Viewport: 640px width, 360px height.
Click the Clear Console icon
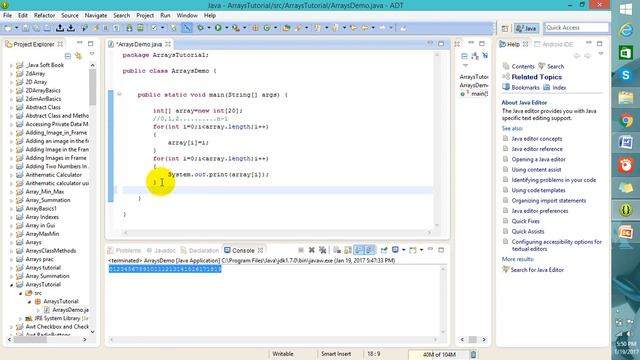(x=337, y=250)
